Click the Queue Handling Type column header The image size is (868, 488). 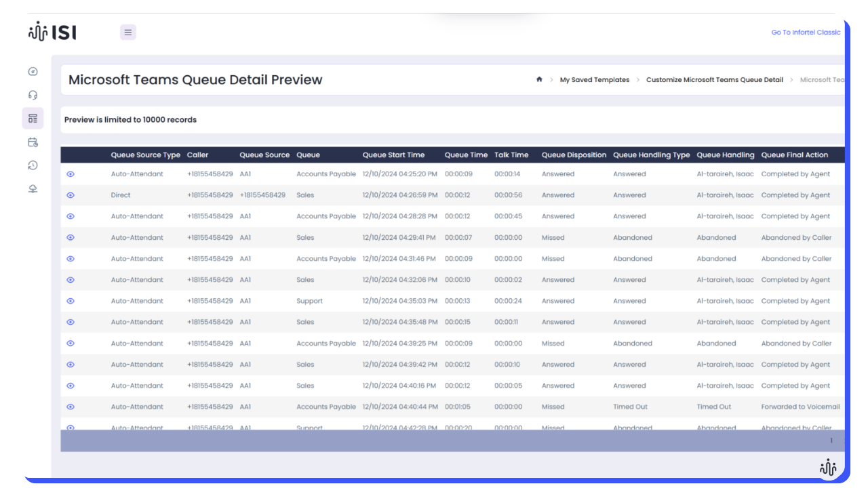click(x=652, y=155)
